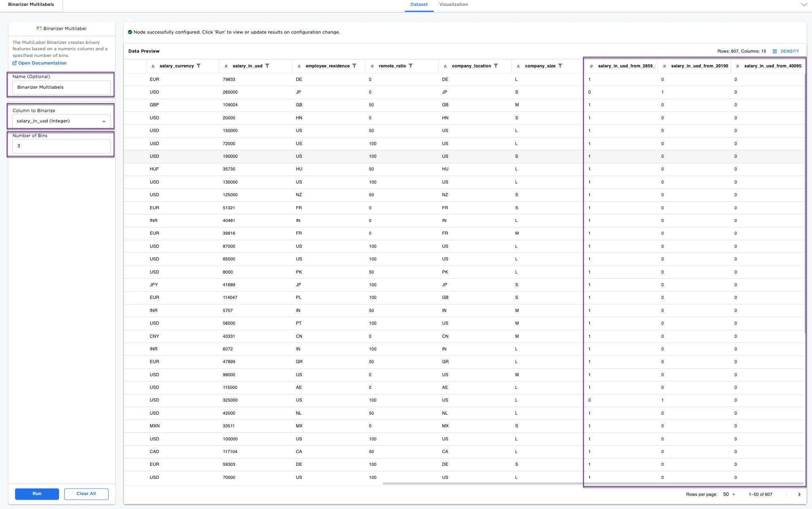Click the Number of Bins input field
Viewport: 812px width, 509px height.
coord(61,146)
